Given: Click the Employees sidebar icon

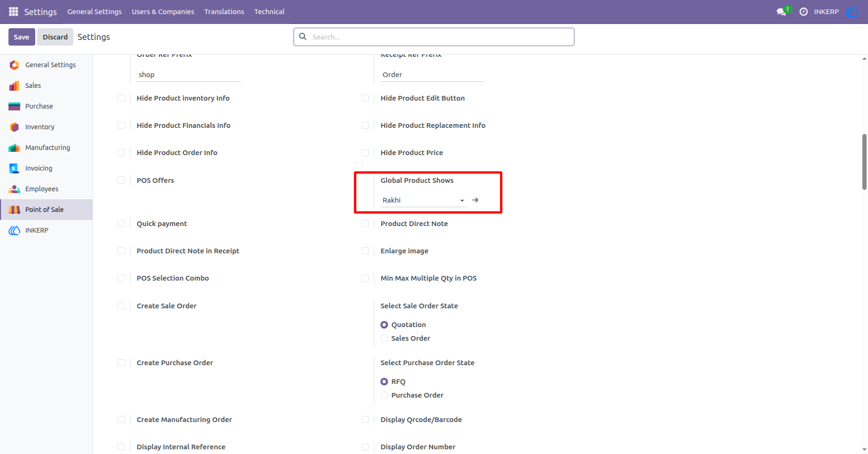Looking at the screenshot, I should click(x=15, y=189).
